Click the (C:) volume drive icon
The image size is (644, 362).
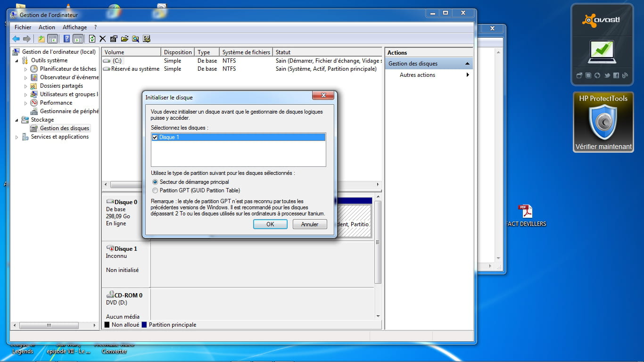tap(107, 61)
